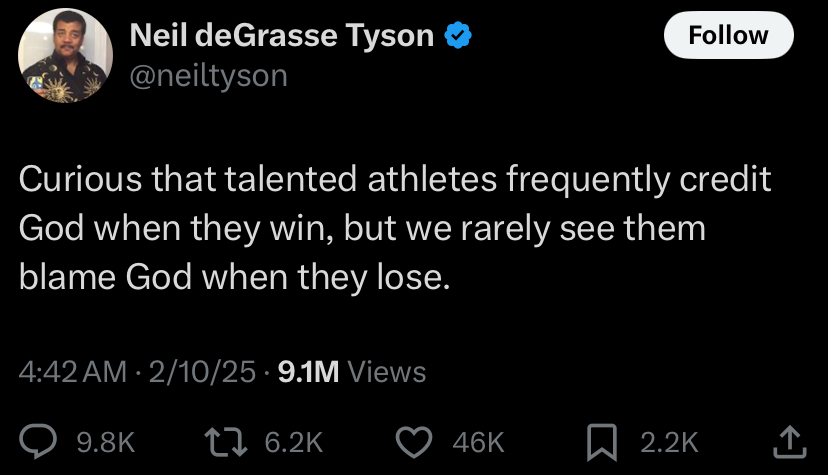Open the share menu via the upload arrow icon

coord(790,442)
